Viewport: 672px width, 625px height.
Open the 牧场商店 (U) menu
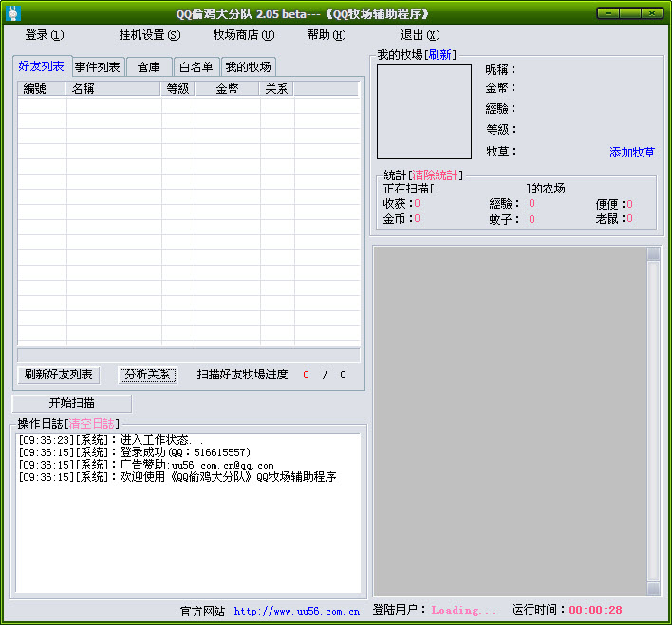coord(243,35)
